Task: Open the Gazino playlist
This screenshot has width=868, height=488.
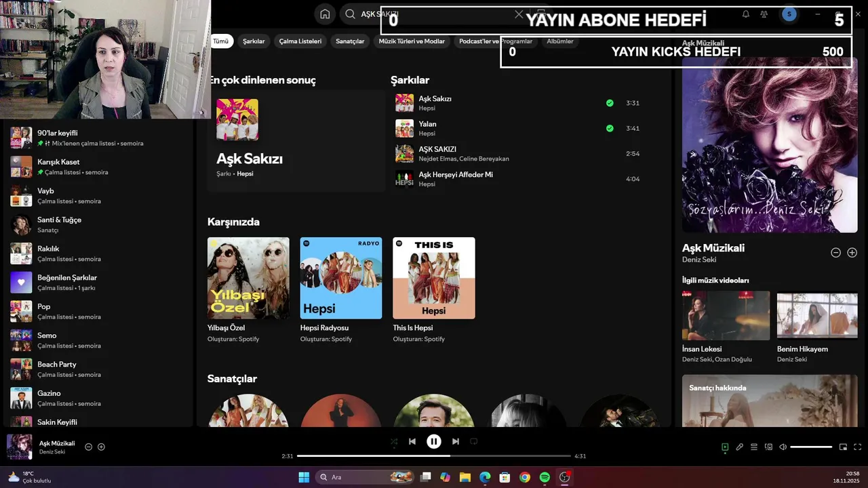Action: 99,399
